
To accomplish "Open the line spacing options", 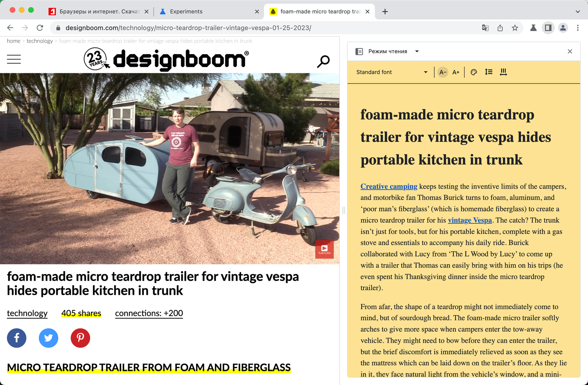I will pos(488,72).
